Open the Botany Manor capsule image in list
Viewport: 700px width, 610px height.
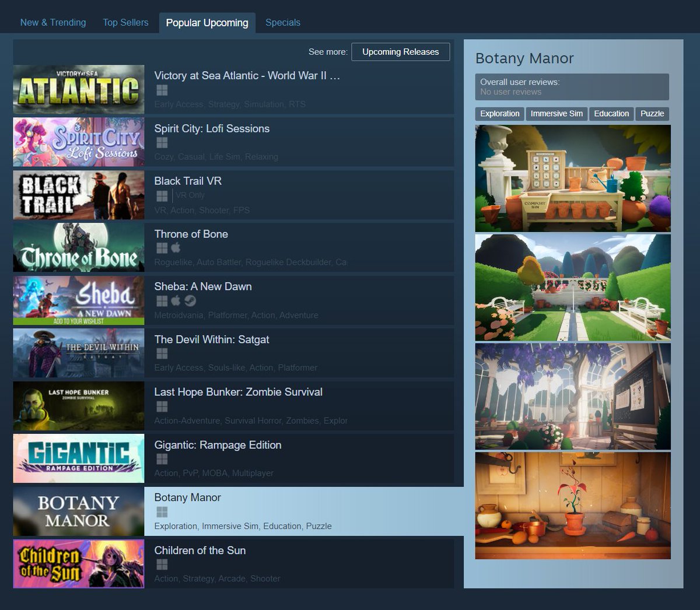coord(79,511)
